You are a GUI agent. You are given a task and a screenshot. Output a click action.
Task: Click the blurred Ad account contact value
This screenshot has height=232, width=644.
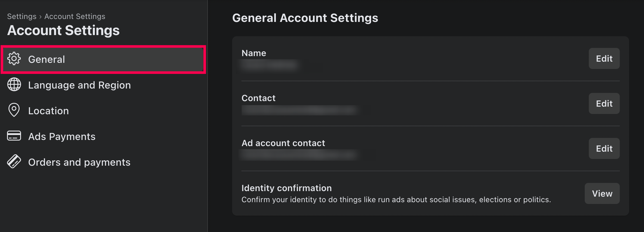click(x=299, y=155)
